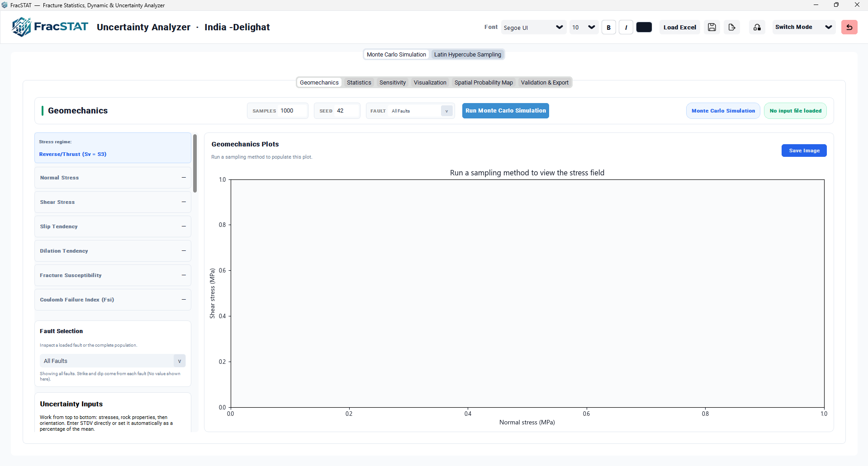Open the All Faults dropdown in Fault Selection
Image resolution: width=868 pixels, height=466 pixels.
[x=113, y=361]
